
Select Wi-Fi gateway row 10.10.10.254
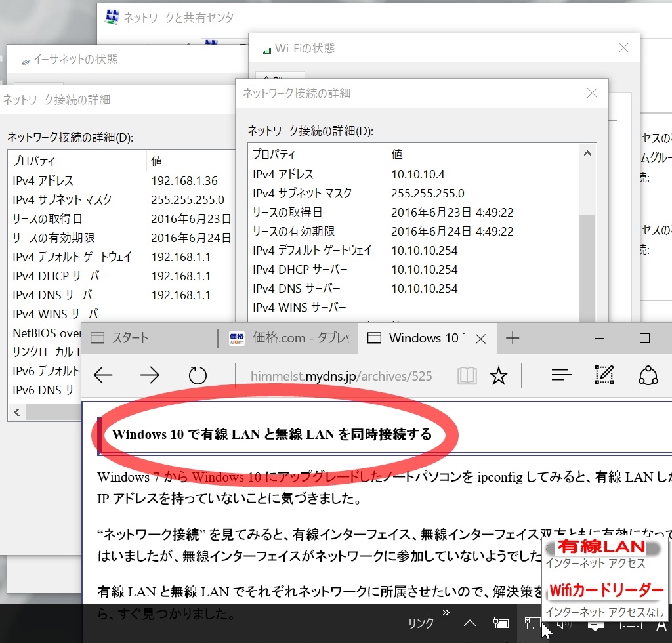413,250
